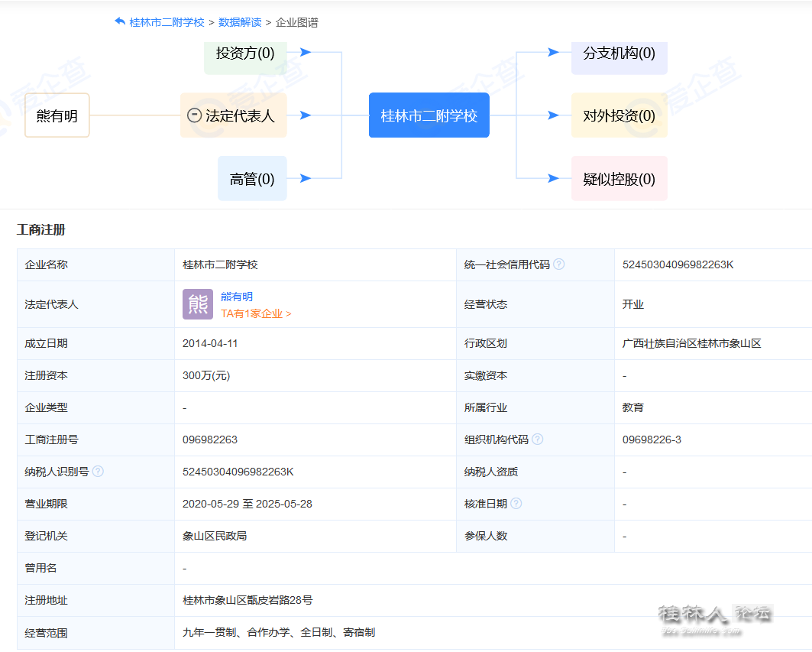Select the 疑似控股(0) node
This screenshot has width=812, height=652.
[619, 179]
